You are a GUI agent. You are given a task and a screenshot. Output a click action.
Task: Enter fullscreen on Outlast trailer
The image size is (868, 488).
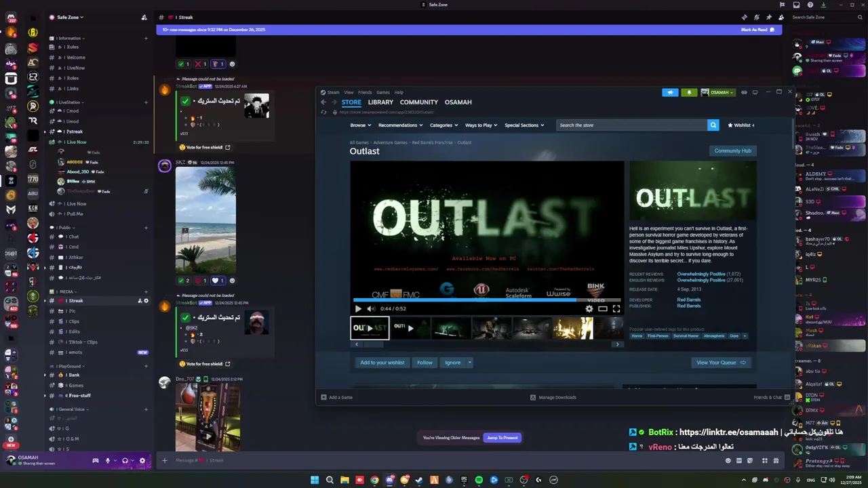[x=616, y=308]
